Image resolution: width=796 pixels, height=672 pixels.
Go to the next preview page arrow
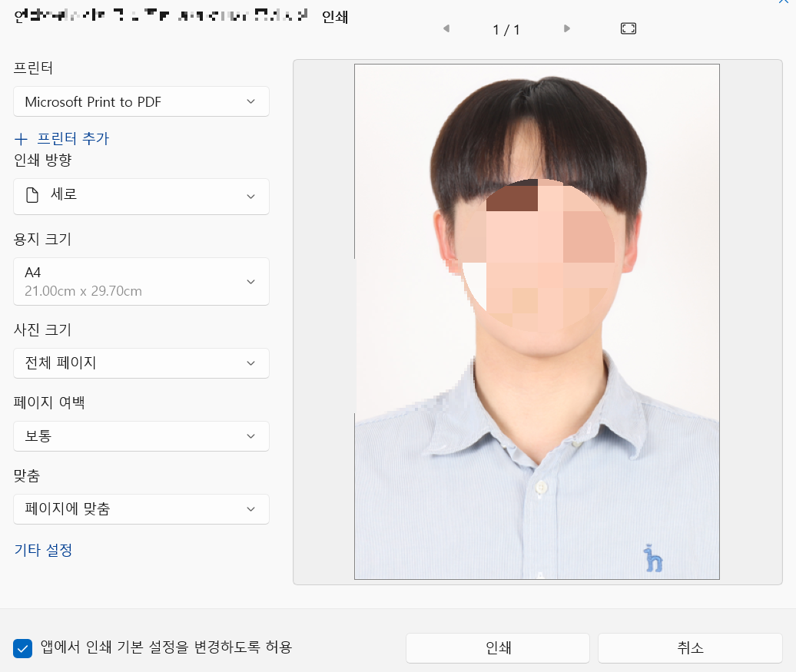tap(567, 28)
